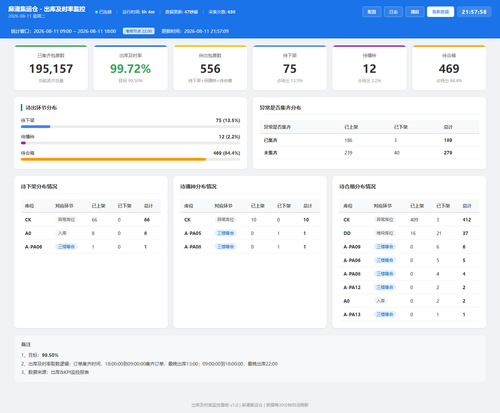This screenshot has width=500, height=413.
Task: Click the blue tag in the A-PA05 row
Action: point(226,233)
